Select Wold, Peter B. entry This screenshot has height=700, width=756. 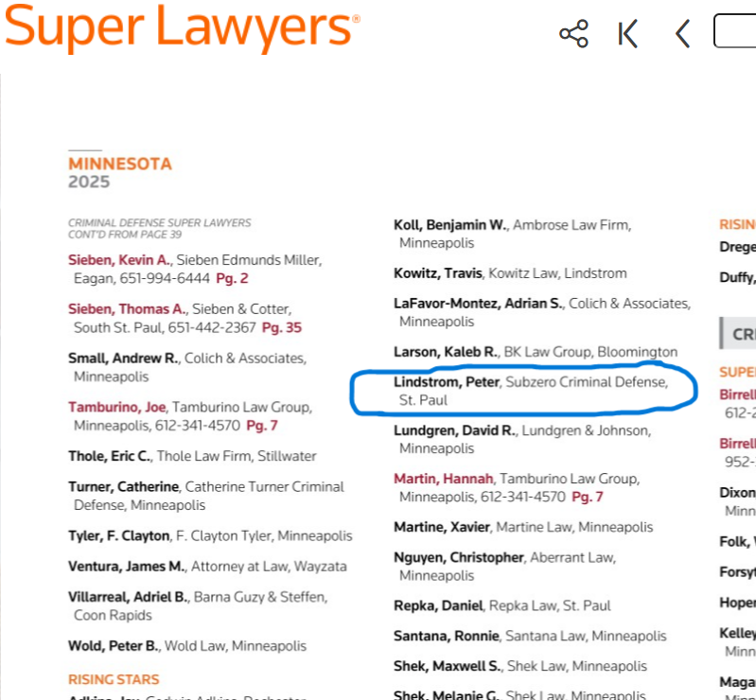[187, 645]
